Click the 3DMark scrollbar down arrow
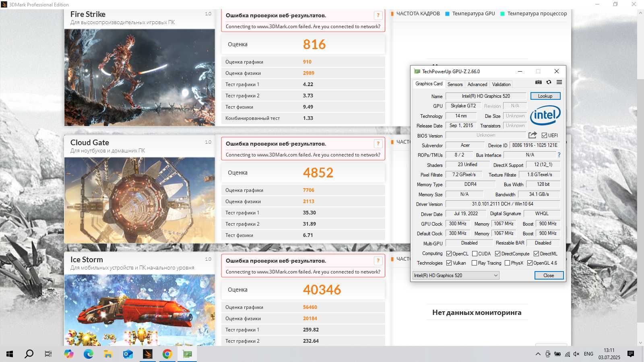 pyautogui.click(x=640, y=343)
